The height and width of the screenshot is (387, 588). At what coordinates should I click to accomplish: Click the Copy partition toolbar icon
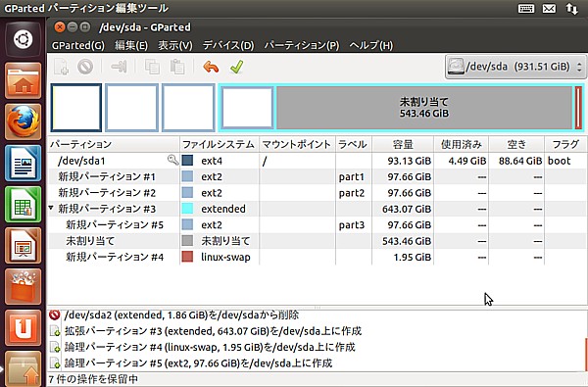coord(152,68)
